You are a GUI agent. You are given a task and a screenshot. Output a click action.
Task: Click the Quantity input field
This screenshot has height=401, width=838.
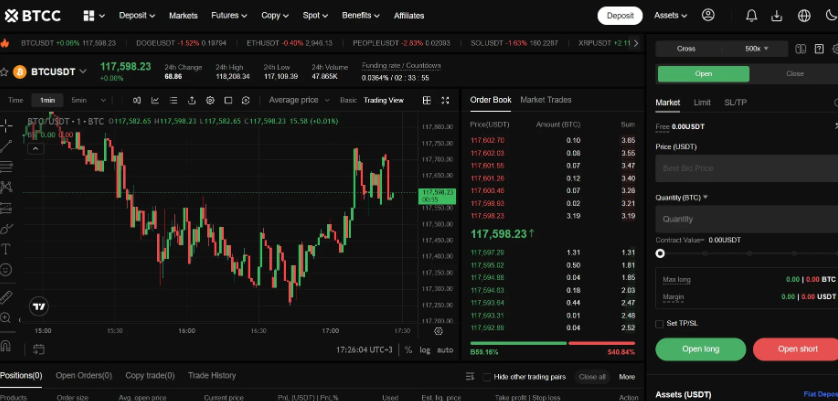tap(745, 218)
